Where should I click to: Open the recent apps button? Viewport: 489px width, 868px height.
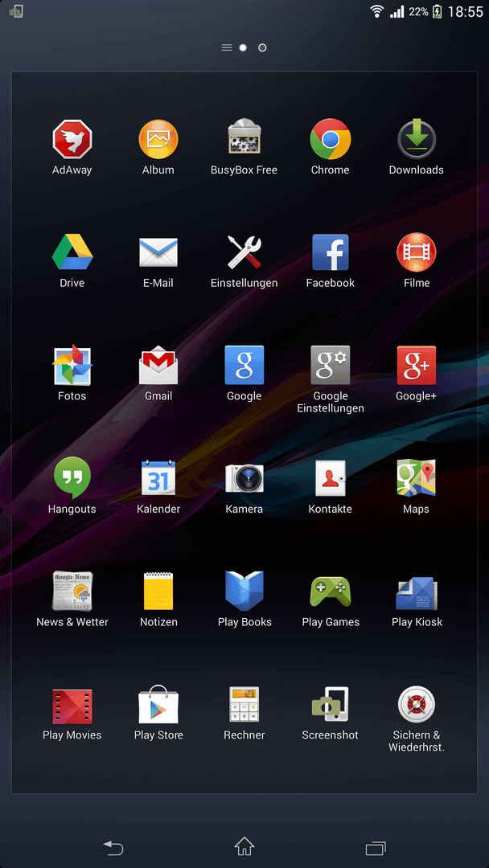click(x=376, y=848)
